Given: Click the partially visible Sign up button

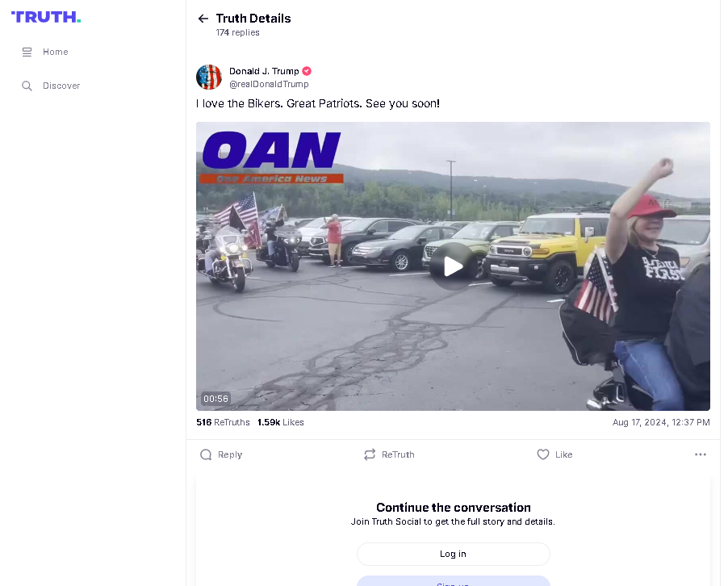Looking at the screenshot, I should (453, 581).
